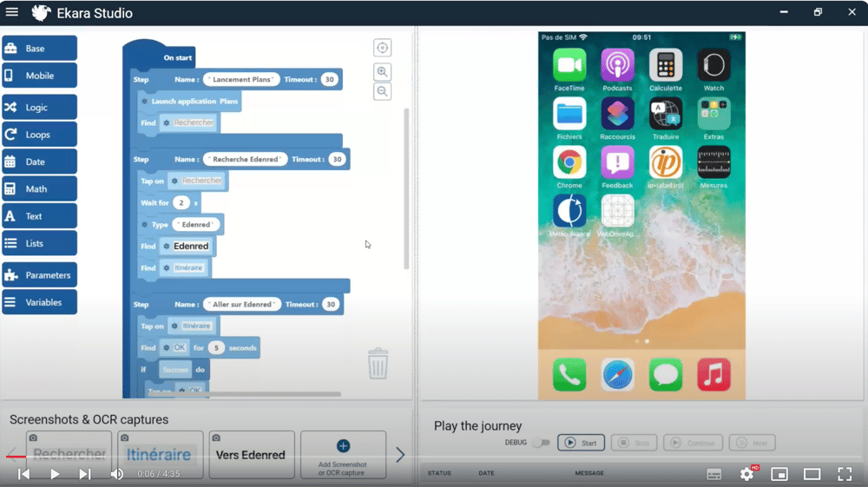The height and width of the screenshot is (487, 868).
Task: Select the Loops block category
Action: [x=39, y=135]
